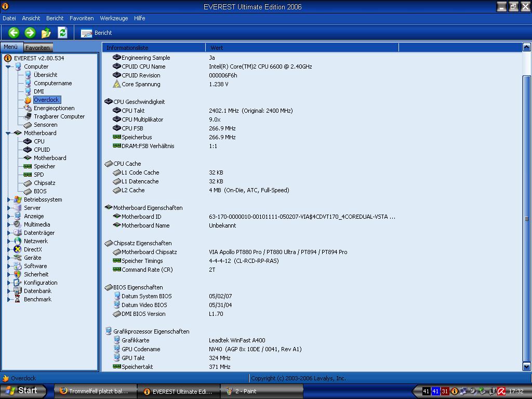Click the BIOS icon in tree
532x399 pixels.
pos(28,191)
